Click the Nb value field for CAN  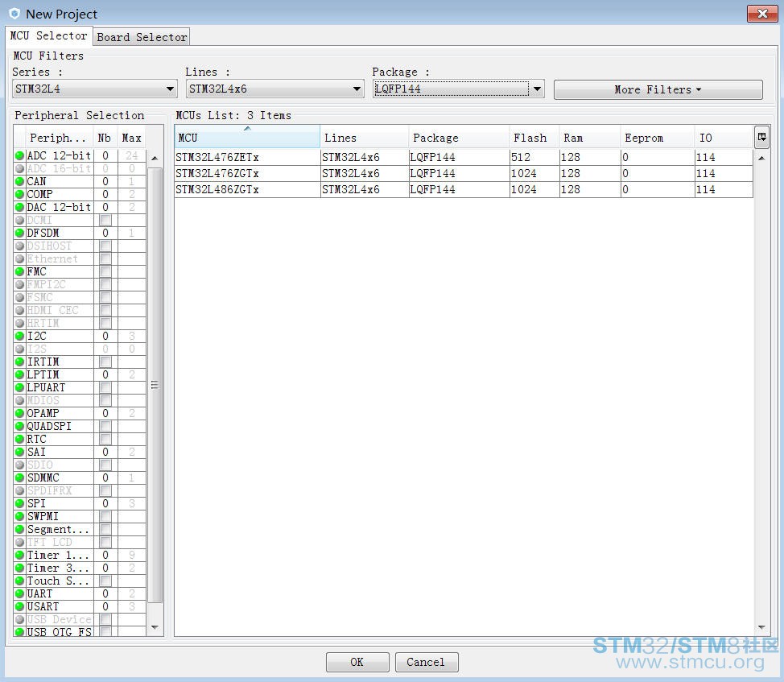coord(105,181)
